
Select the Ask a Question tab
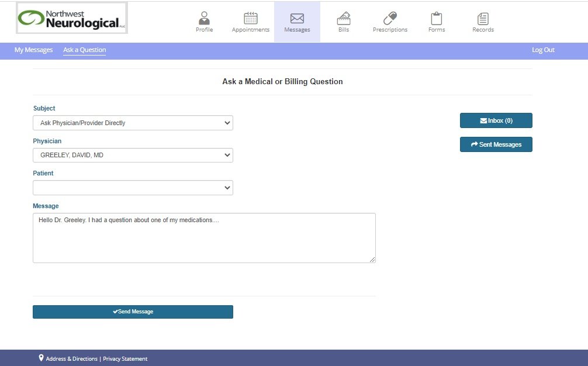coord(84,50)
